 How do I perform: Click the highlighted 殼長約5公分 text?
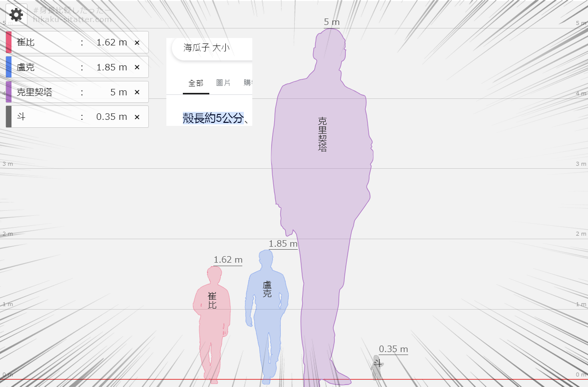[213, 118]
